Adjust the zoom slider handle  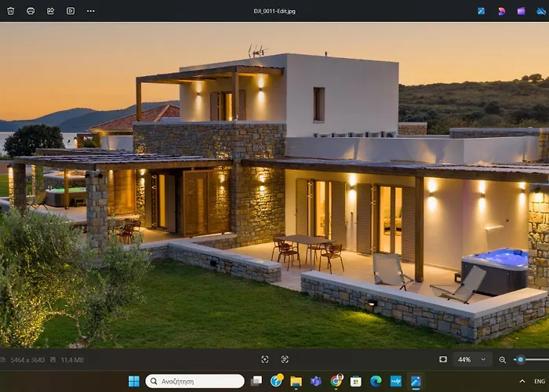coord(520,359)
